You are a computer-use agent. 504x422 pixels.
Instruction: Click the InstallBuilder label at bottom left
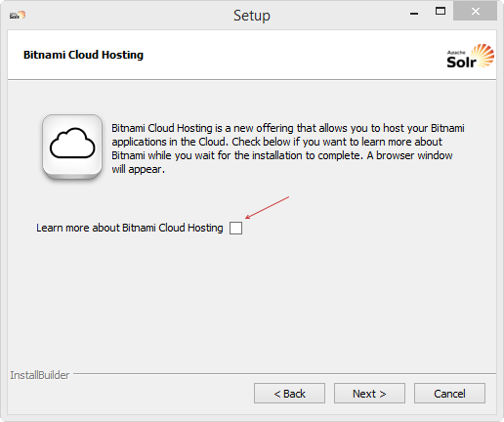pos(40,375)
